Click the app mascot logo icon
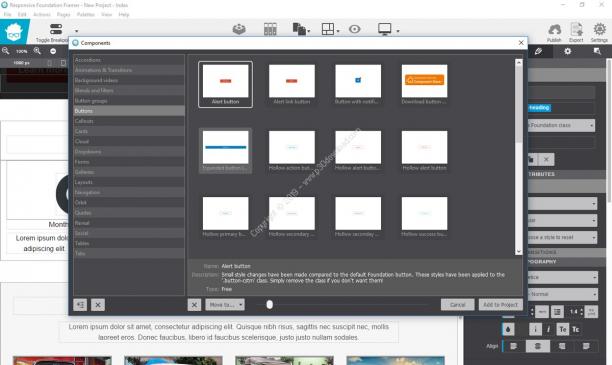 (14, 32)
